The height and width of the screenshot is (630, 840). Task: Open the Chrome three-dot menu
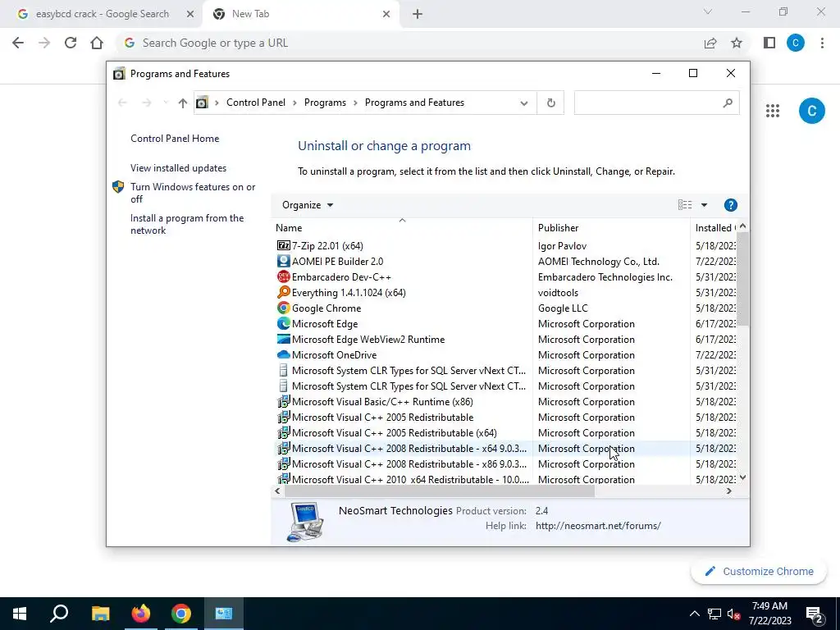pyautogui.click(x=822, y=43)
